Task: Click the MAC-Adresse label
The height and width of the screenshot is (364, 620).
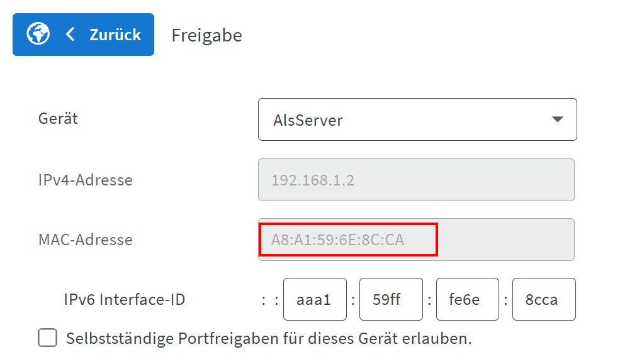Action: (x=86, y=240)
